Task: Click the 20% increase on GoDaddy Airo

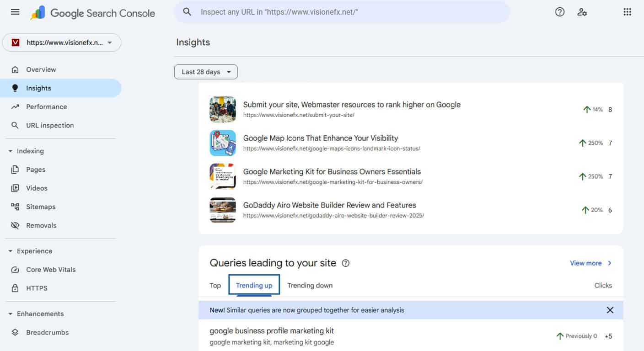Action: (592, 210)
